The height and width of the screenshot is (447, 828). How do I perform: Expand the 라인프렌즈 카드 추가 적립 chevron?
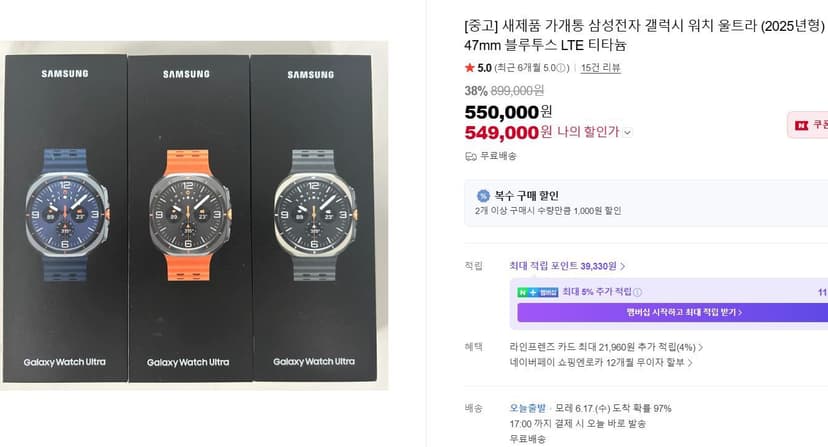click(701, 348)
